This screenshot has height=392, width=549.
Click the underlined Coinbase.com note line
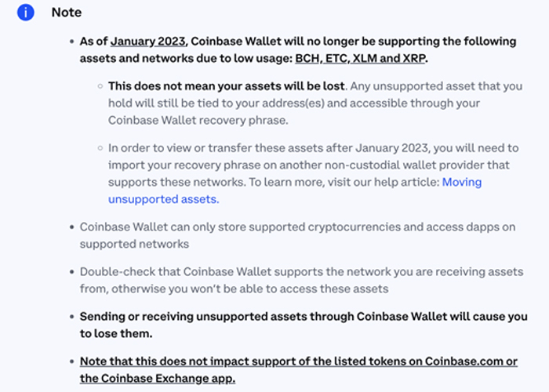point(299,361)
